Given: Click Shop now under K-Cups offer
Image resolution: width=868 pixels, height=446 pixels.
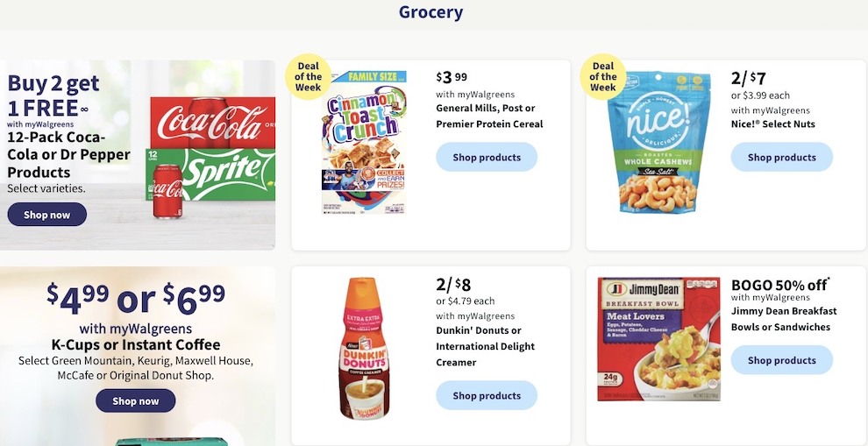Looking at the screenshot, I should pos(136,401).
